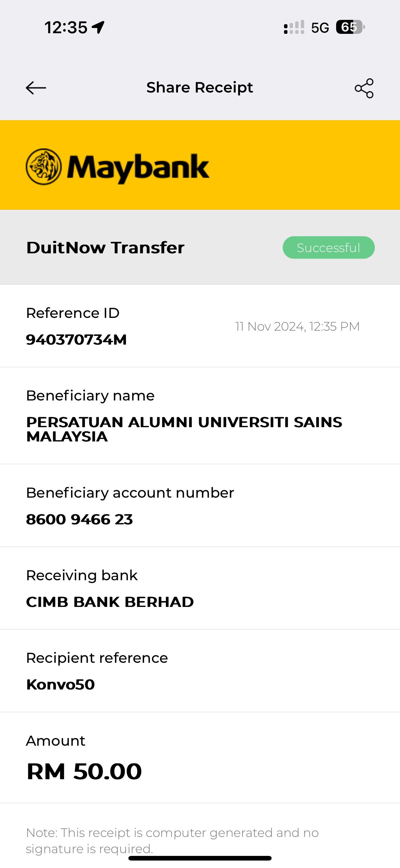The width and height of the screenshot is (400, 868).
Task: Tap the DuitNow Transfer heading
Action: (x=105, y=248)
